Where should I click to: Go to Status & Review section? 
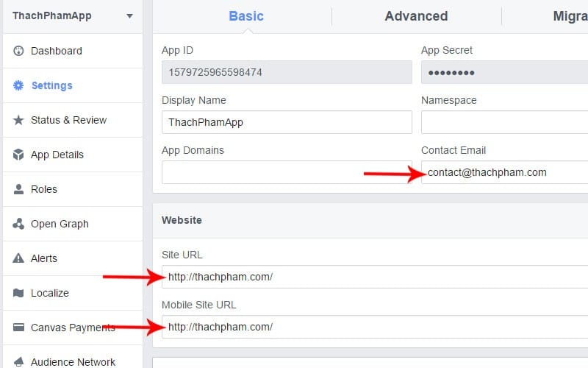pyautogui.click(x=73, y=120)
